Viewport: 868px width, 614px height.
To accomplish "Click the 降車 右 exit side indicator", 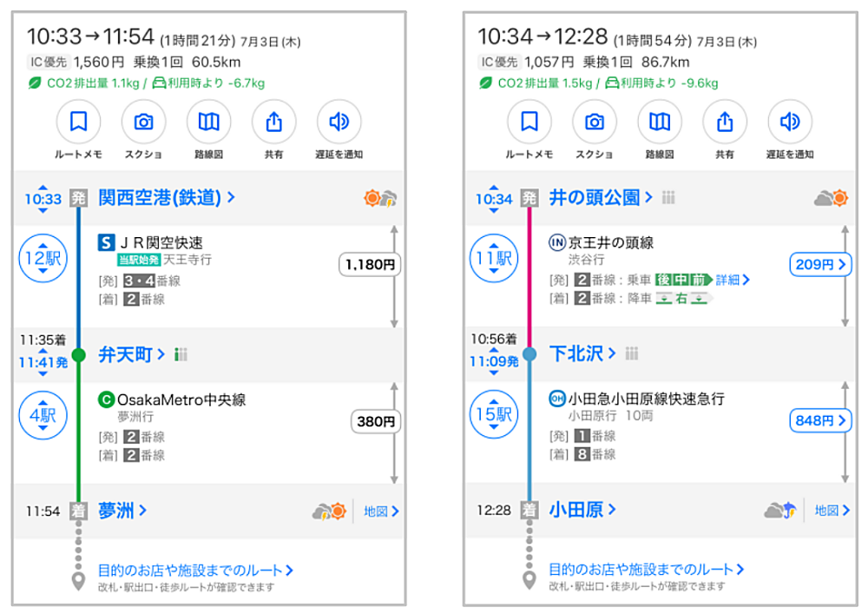I will [684, 299].
